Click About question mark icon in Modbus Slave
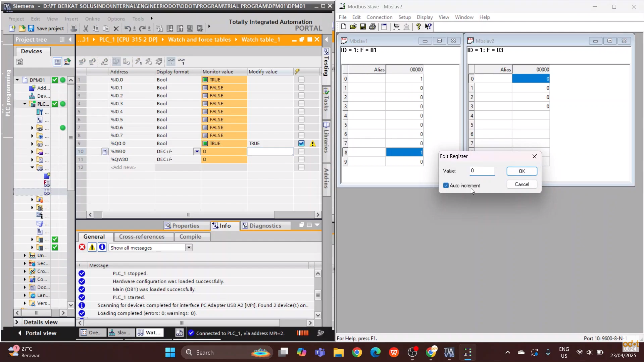 point(418,27)
